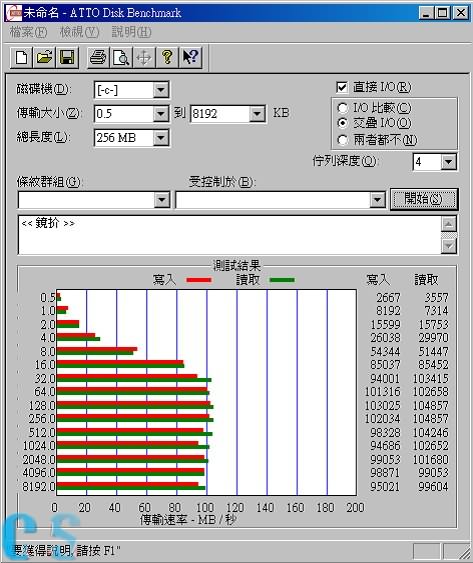Open a benchmark file via folder icon
This screenshot has height=563, width=473.
(x=44, y=57)
